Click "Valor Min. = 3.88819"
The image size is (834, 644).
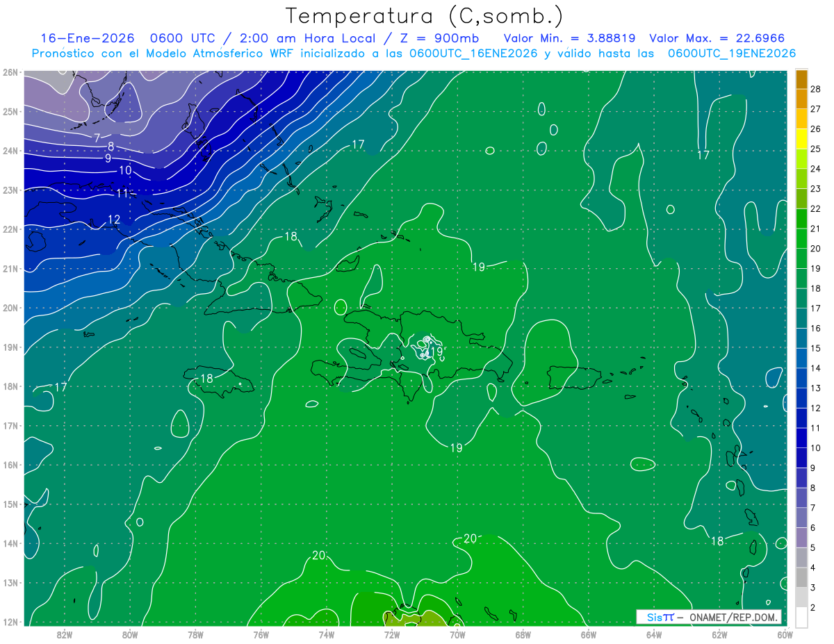(x=571, y=38)
